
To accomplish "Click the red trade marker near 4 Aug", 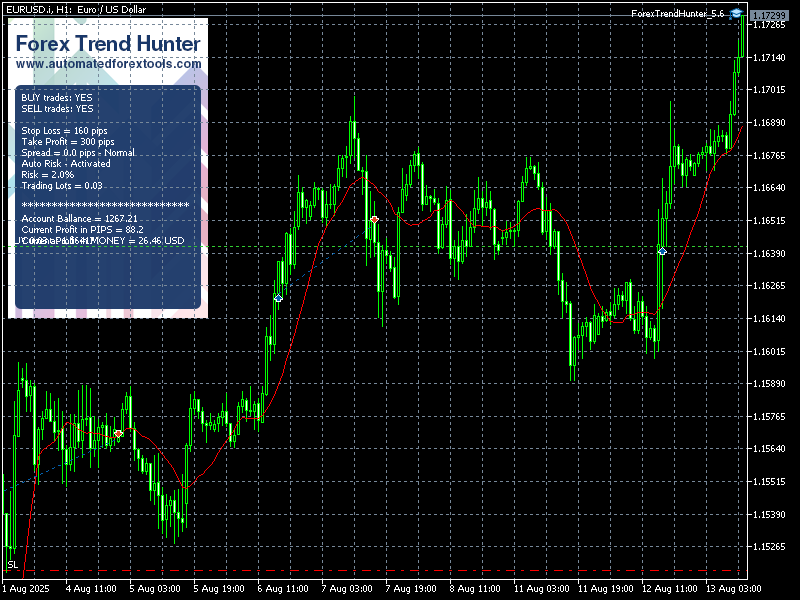I will (118, 434).
